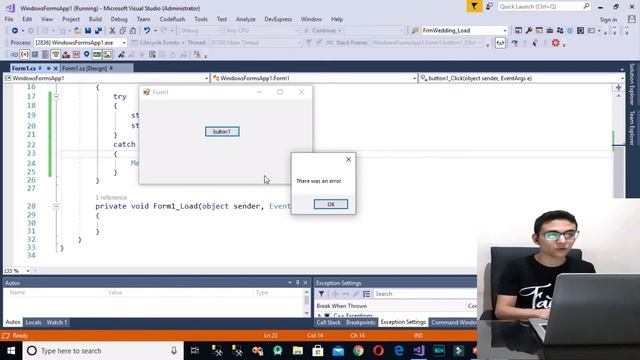Click the Task View taskbar icon

click(x=195, y=351)
